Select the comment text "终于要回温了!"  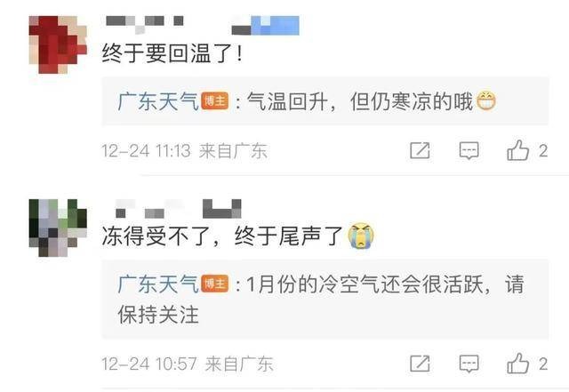172,53
